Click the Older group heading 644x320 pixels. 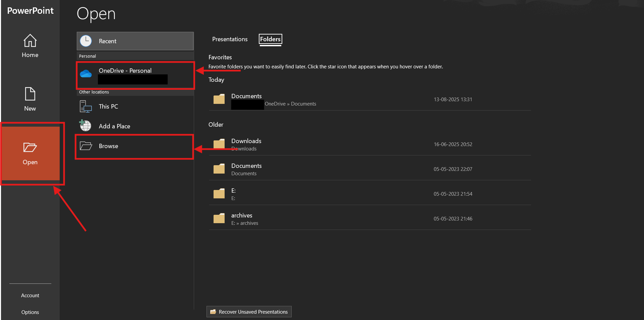click(x=216, y=125)
